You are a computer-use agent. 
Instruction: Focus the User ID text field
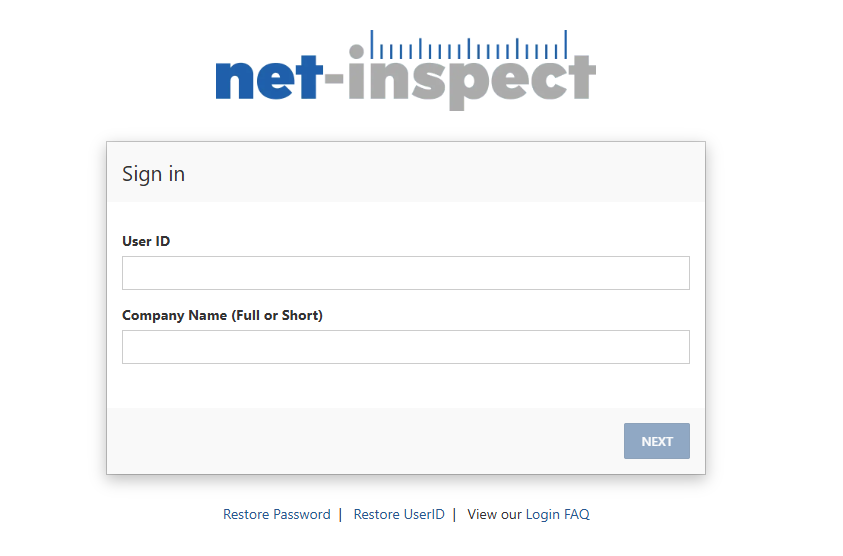tap(405, 273)
